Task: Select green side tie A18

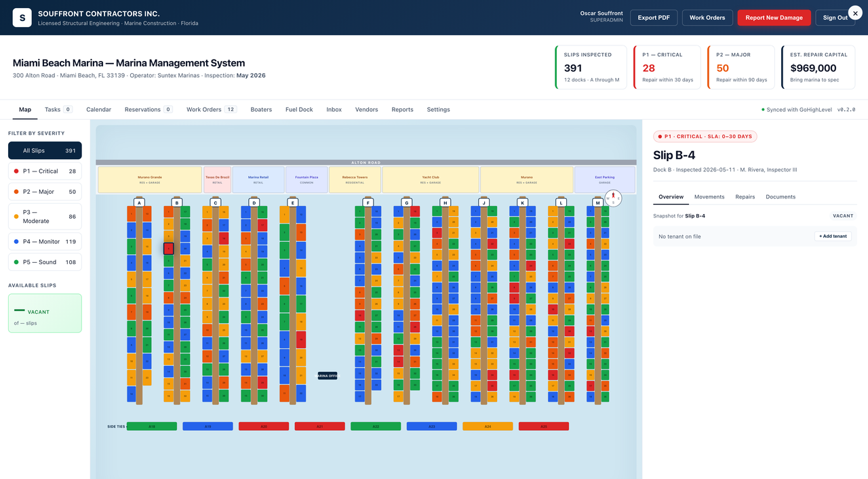Action: coord(152,426)
